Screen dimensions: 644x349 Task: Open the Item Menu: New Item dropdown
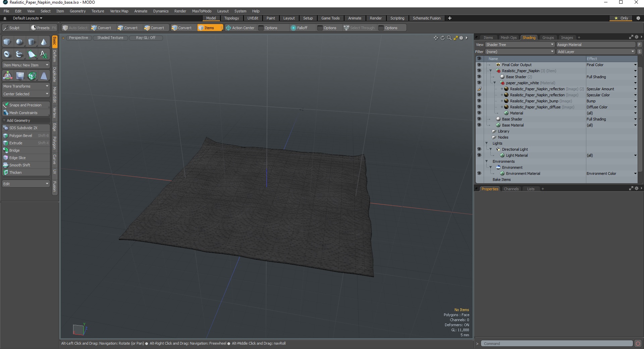[26, 65]
